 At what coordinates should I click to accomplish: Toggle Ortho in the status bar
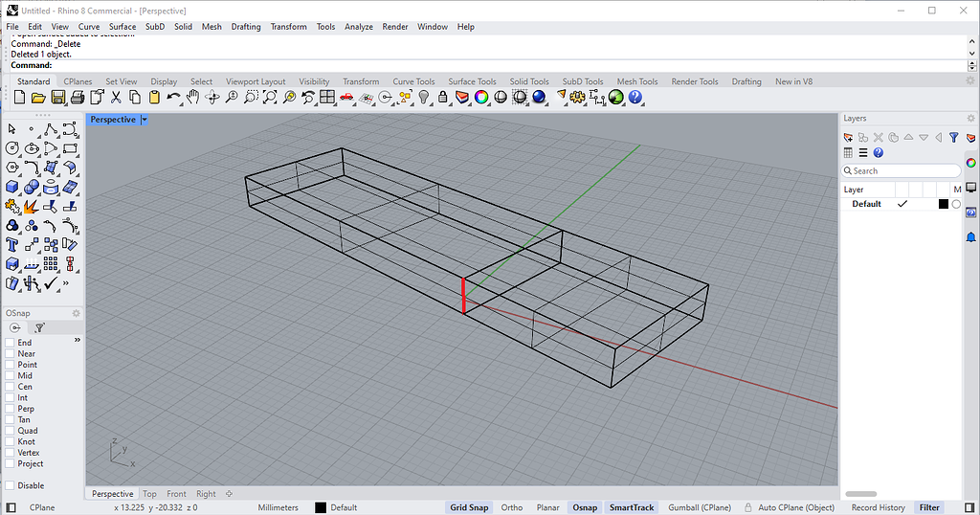pos(512,507)
